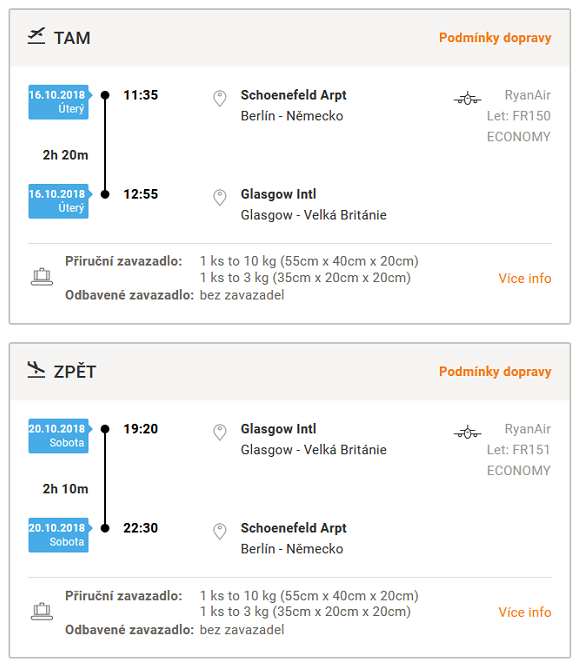Click the TAM section heading
The image size is (576, 667).
[72, 38]
